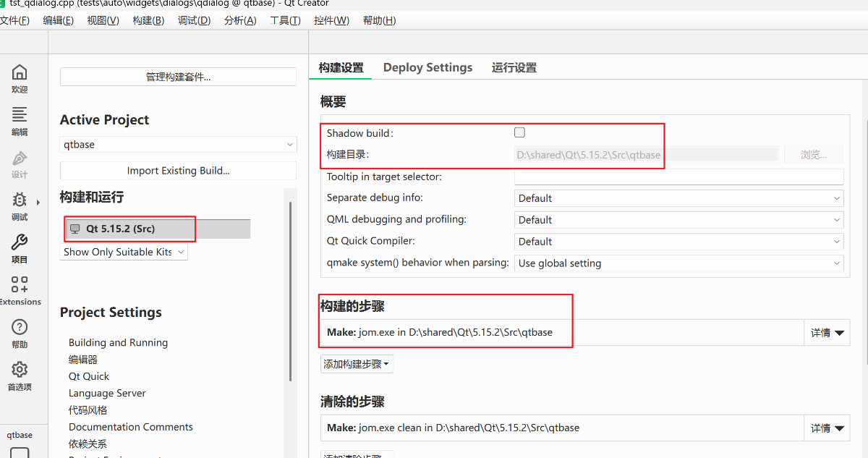Click the 管理构建套件... button

[x=178, y=77]
